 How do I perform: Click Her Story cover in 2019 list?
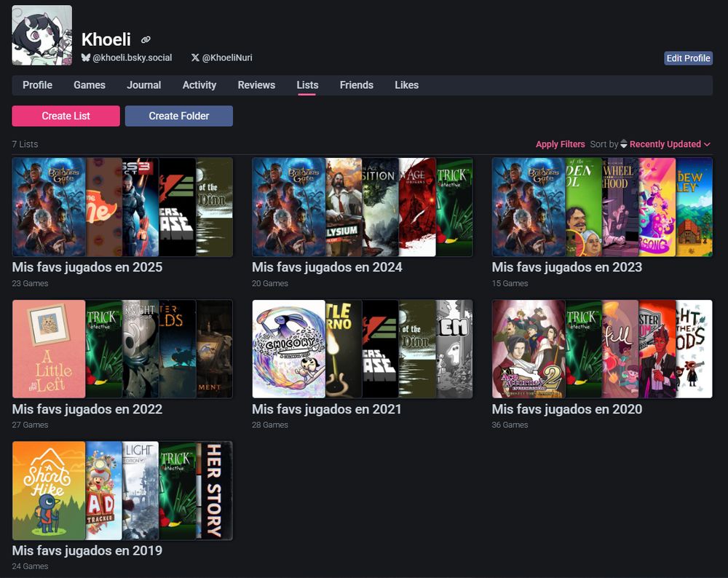click(x=214, y=491)
